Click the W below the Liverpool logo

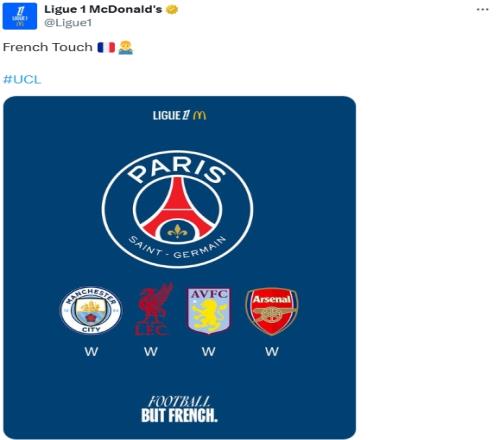(151, 351)
